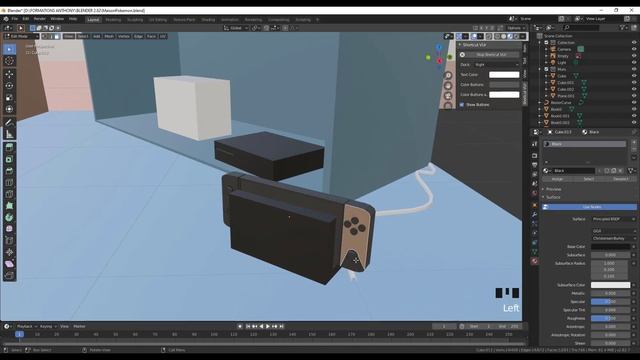Activate the Extrude Region tool

pyautogui.click(x=9, y=147)
